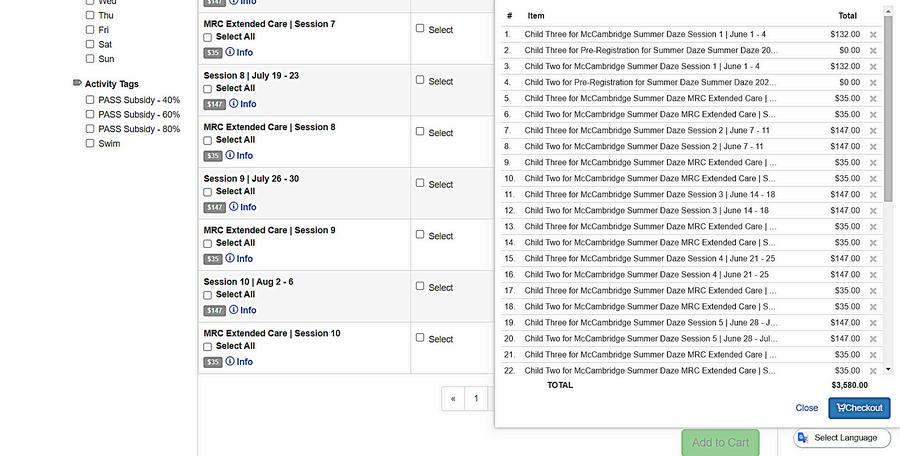Open Info for Session 9 July 26 - 30
Image resolution: width=900 pixels, height=456 pixels.
pos(242,207)
